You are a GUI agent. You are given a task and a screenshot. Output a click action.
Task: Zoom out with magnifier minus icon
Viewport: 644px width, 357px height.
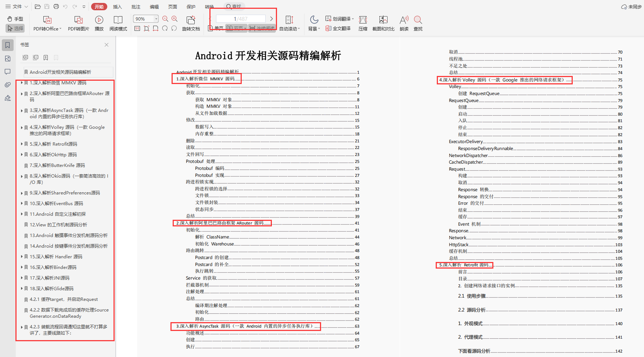click(165, 19)
